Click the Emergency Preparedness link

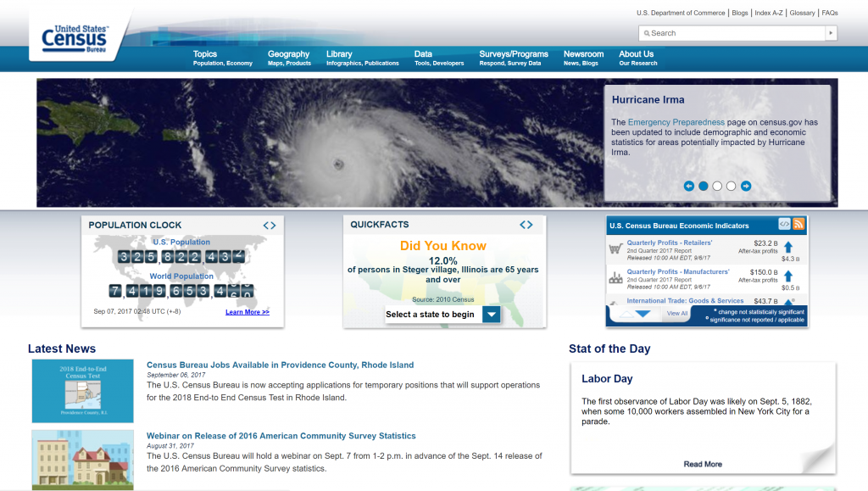point(676,122)
